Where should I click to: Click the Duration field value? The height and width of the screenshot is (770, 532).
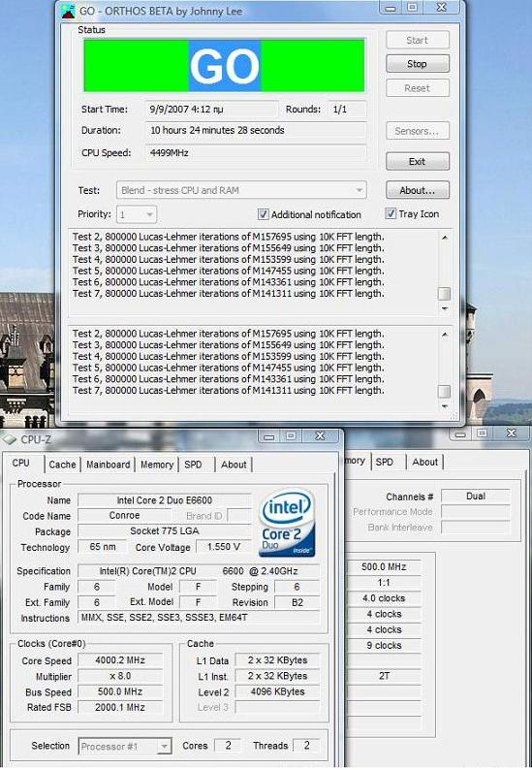pos(256,130)
